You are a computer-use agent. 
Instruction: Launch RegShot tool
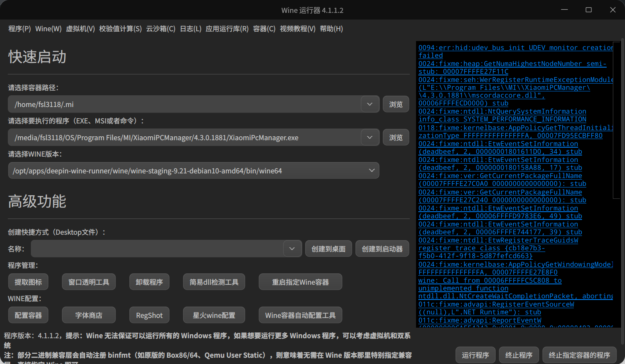click(149, 315)
